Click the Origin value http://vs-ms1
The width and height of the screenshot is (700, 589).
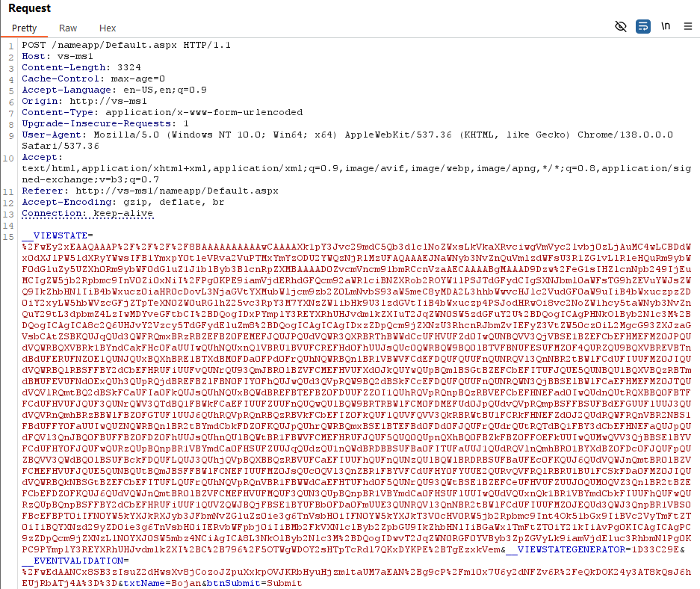coord(108,101)
